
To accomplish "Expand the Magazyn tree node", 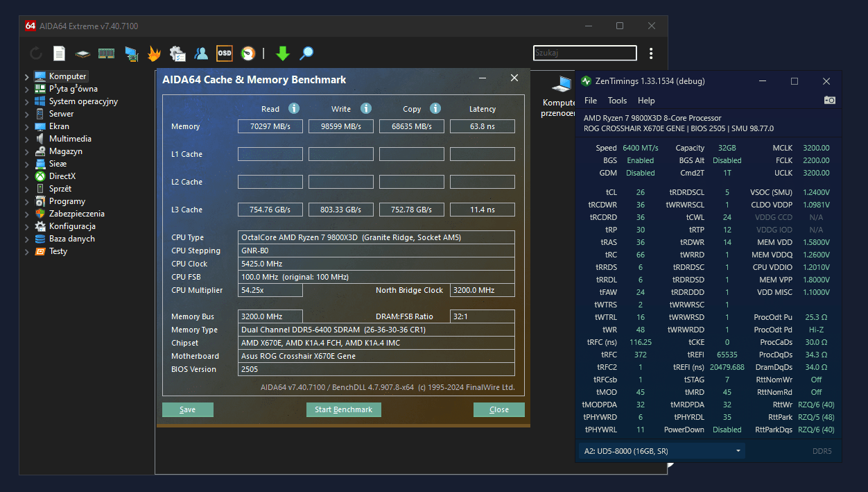I will point(27,151).
